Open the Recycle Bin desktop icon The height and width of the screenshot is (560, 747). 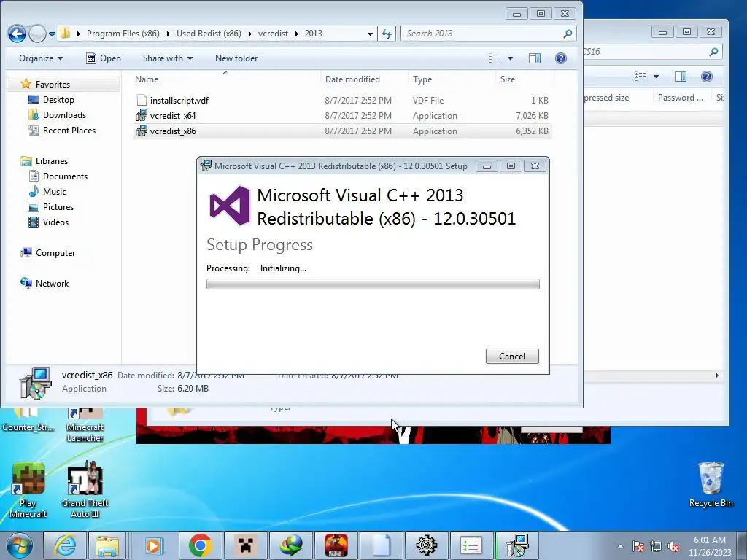click(x=711, y=485)
